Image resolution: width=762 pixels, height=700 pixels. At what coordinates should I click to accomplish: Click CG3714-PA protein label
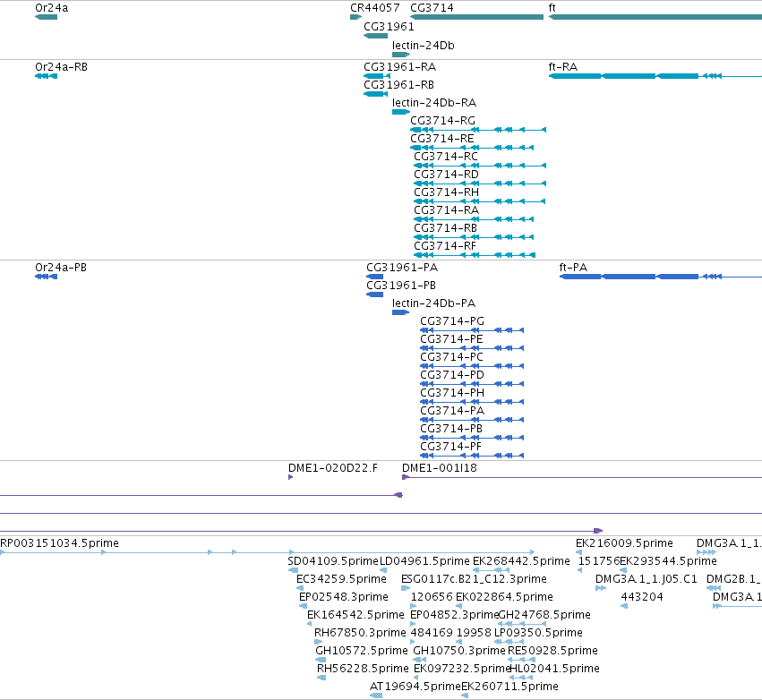pos(452,412)
